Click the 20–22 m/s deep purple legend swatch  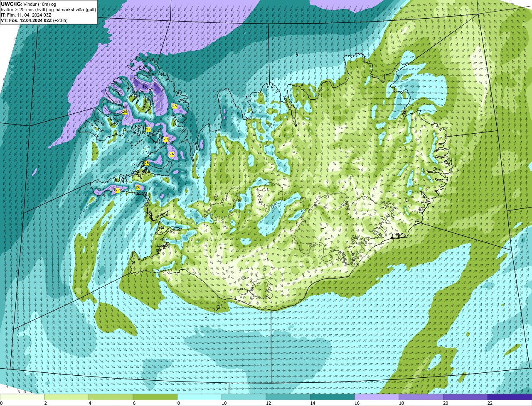[x=465, y=397]
